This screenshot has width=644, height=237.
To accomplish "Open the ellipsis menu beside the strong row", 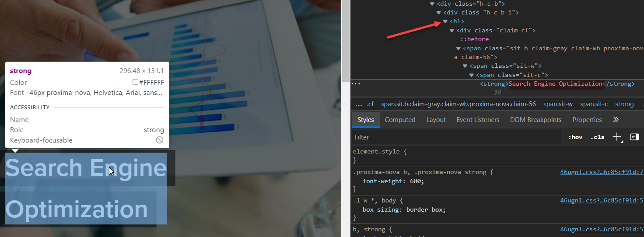I will point(356,84).
